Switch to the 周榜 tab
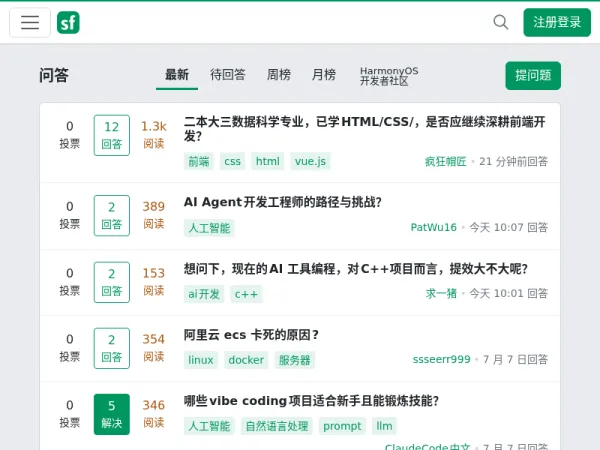The width and height of the screenshot is (600, 450). [x=279, y=75]
